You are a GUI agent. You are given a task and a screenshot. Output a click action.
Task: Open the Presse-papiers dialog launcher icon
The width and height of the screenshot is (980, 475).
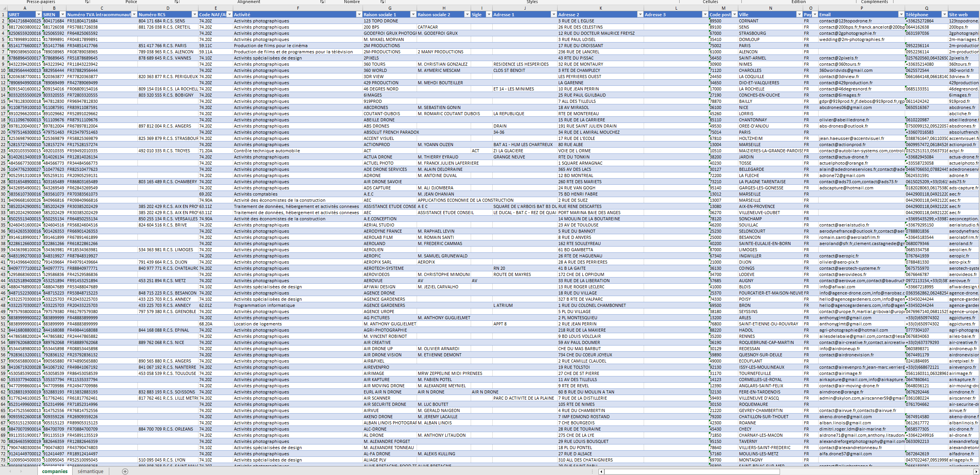(87, 2)
